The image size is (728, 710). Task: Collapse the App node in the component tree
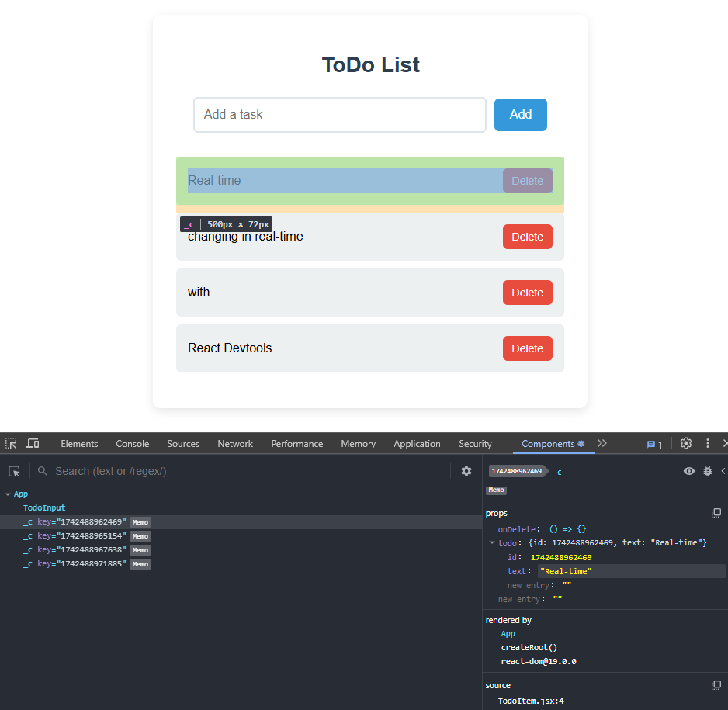[x=6, y=494]
